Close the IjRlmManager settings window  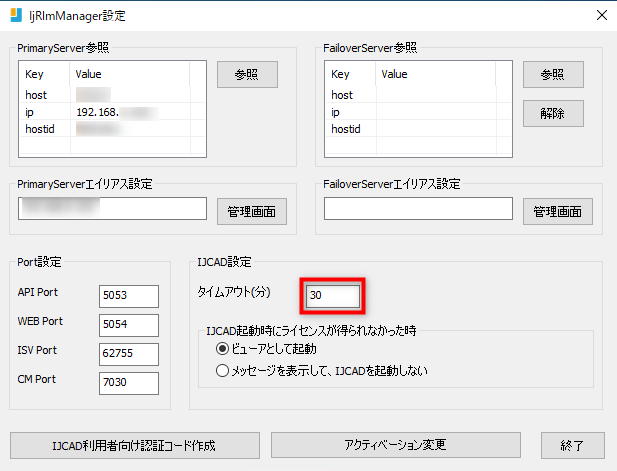602,15
